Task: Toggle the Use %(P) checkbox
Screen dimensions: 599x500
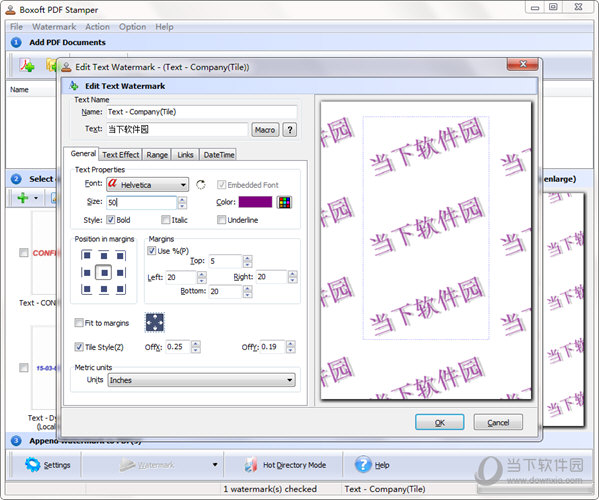Action: coord(152,251)
